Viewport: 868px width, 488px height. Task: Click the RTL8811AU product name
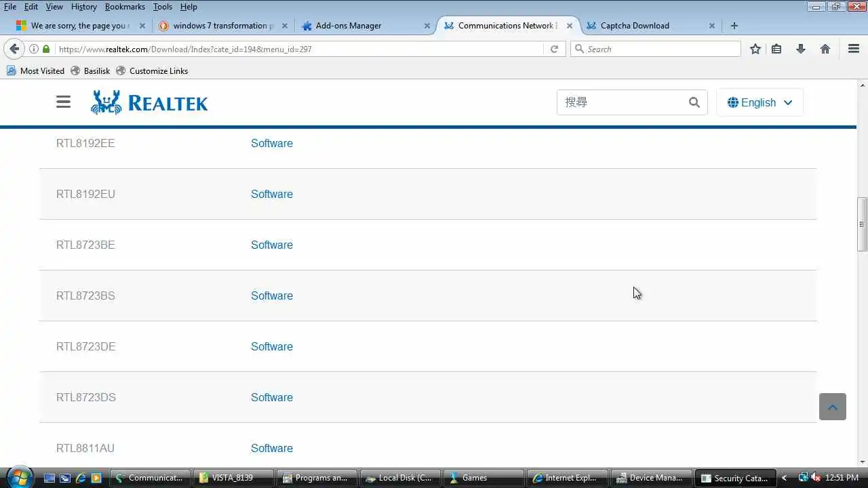pos(85,448)
